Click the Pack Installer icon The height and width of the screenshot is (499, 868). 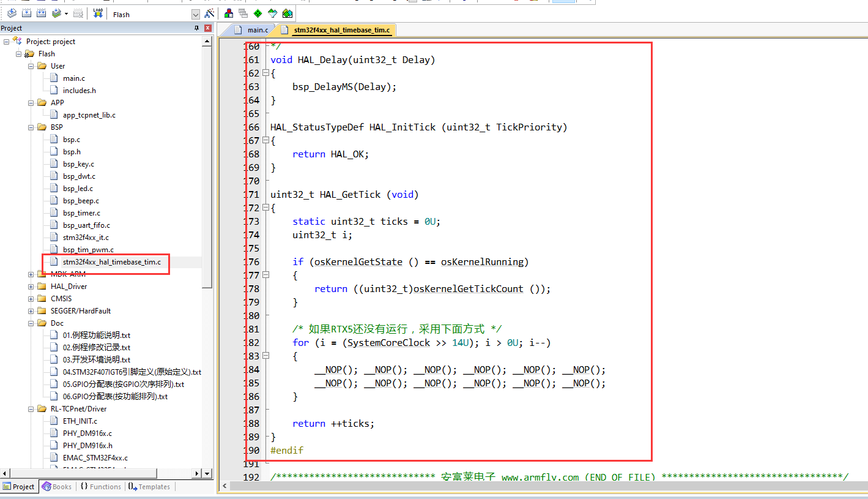287,13
